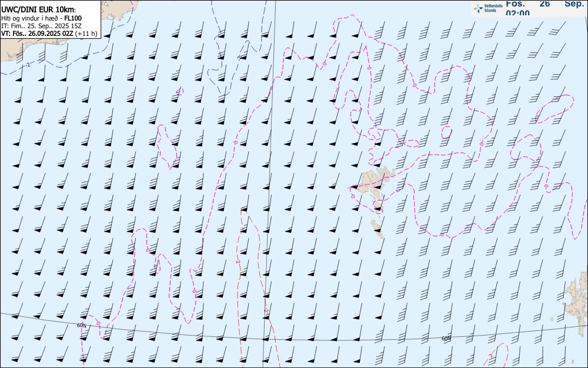Select the 'UWC/DINI EUR 10km:' title text
This screenshot has width=588, height=368.
point(39,10)
